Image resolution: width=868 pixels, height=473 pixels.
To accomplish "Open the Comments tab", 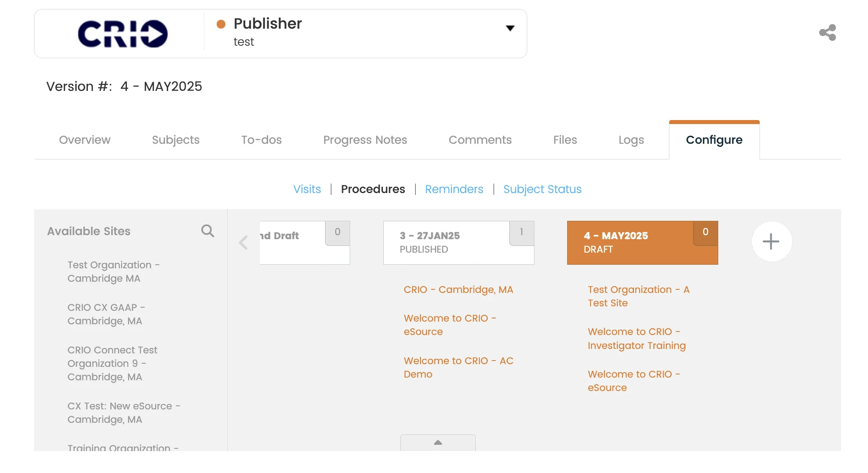I will pos(480,140).
